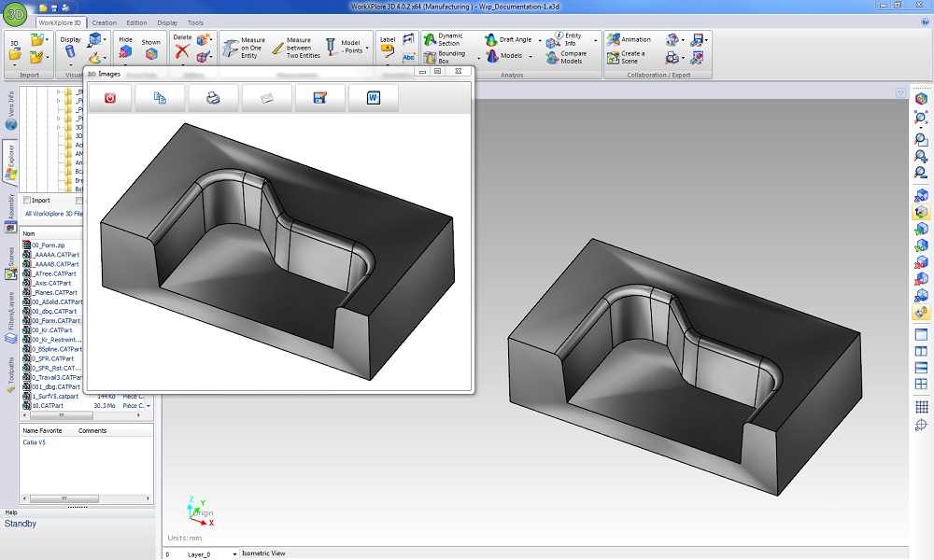Open the Tools ribbon tab

pyautogui.click(x=195, y=22)
